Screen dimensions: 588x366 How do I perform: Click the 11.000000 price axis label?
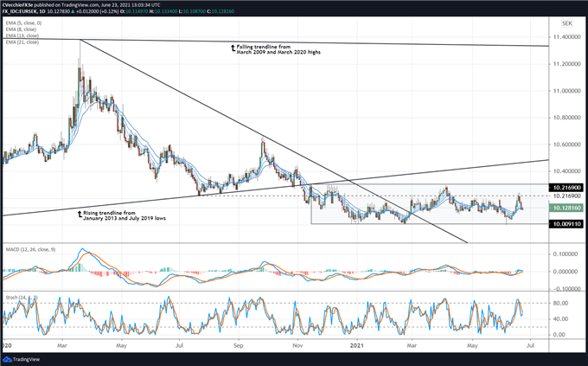pos(566,91)
